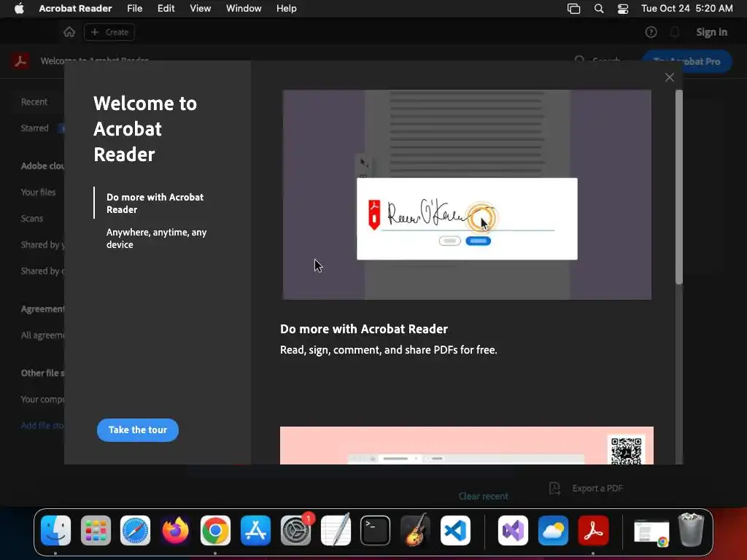Go to Acrobat Home via house icon
747x560 pixels.
pyautogui.click(x=69, y=32)
